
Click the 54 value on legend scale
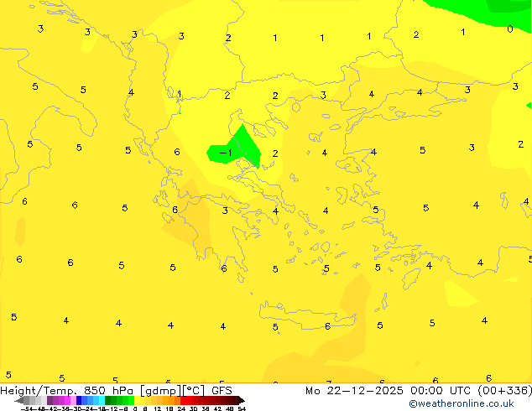coord(242,408)
